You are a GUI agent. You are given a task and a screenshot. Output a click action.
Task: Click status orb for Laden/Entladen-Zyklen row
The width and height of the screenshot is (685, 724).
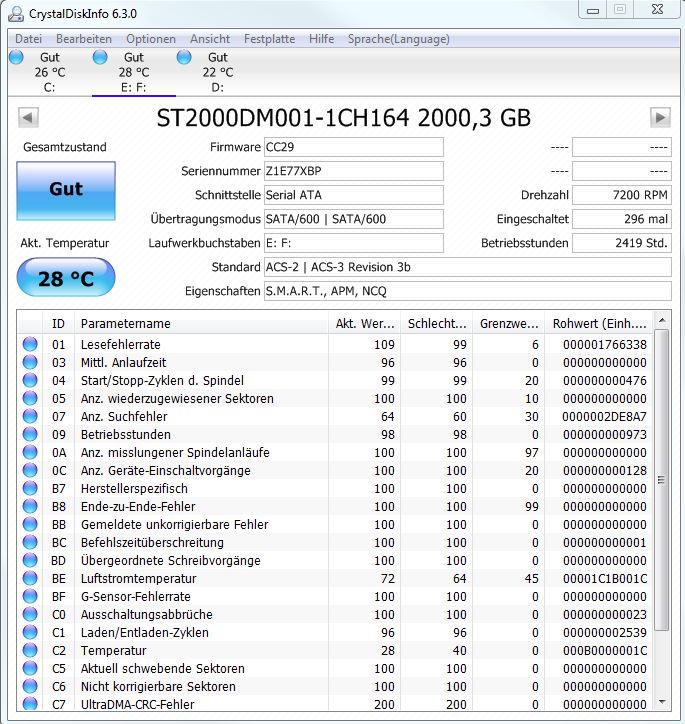[x=30, y=632]
